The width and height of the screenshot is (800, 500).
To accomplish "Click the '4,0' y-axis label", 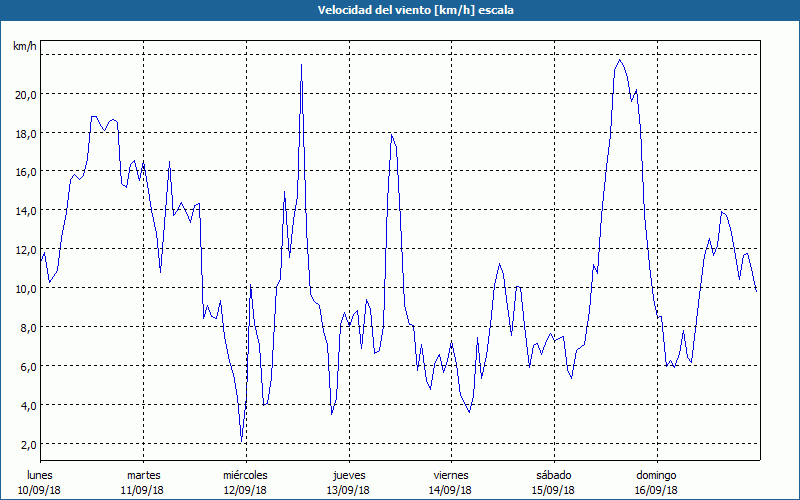I will [28, 406].
